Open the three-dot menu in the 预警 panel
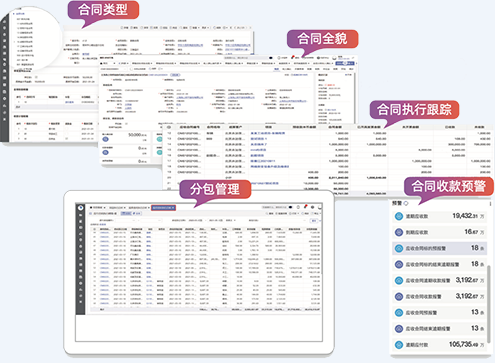495x363 pixels. [490, 203]
